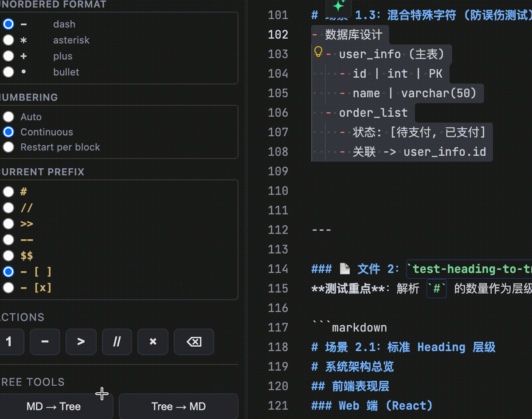Viewport: 532px width, 419px height.
Task: Choose Continuous numbering
Action: pyautogui.click(x=8, y=132)
